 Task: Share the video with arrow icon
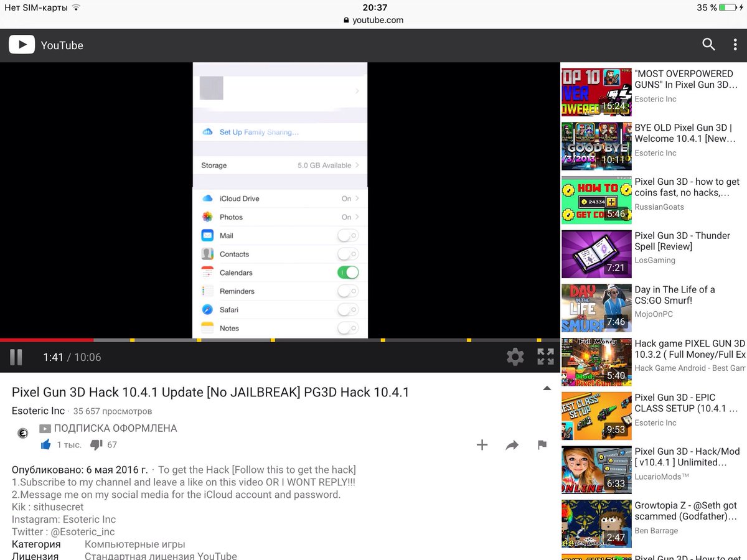click(x=512, y=445)
